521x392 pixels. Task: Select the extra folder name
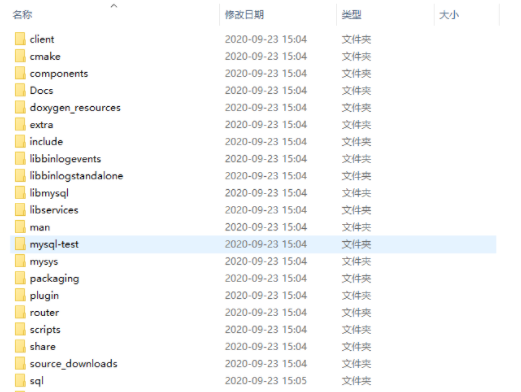(x=41, y=125)
